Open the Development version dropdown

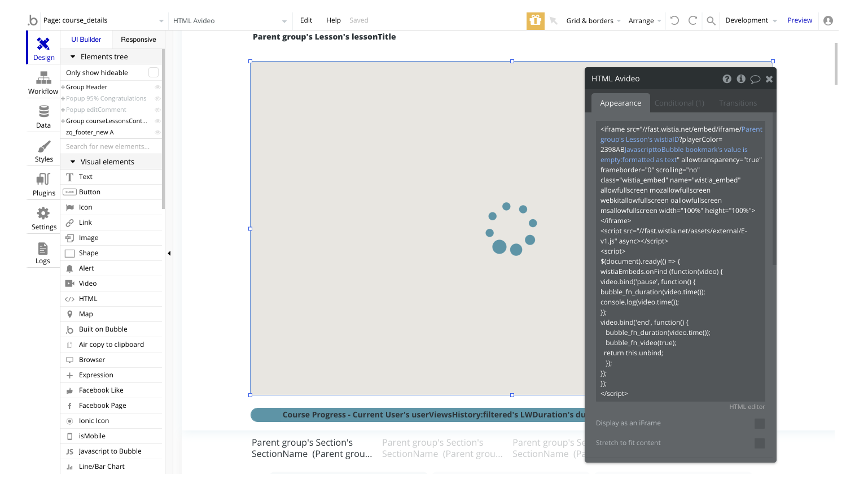click(751, 20)
